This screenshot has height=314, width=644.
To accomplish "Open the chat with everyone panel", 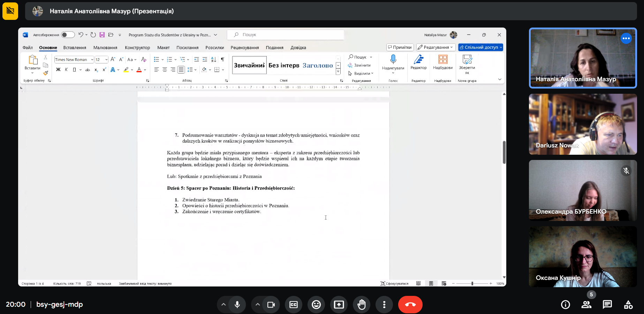I will pos(607,305).
